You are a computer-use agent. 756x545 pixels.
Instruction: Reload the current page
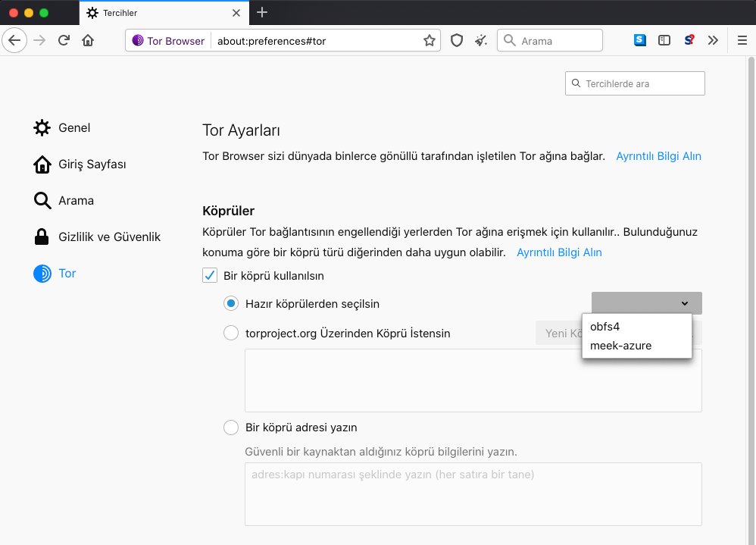click(x=64, y=40)
